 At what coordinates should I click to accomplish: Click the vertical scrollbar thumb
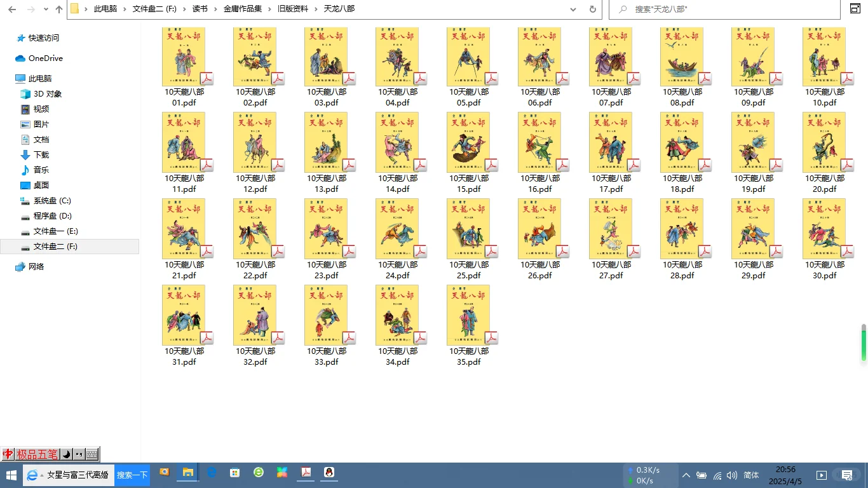[x=864, y=343]
